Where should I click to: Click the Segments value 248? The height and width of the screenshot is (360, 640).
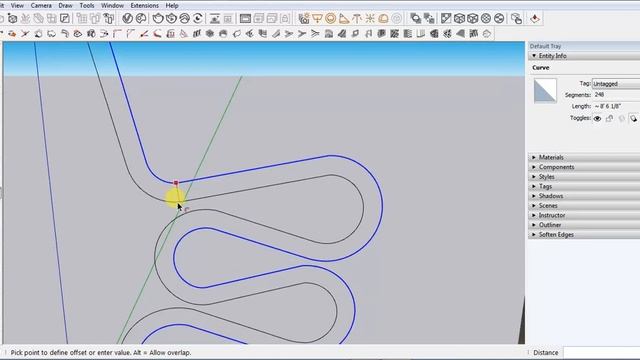pyautogui.click(x=599, y=95)
